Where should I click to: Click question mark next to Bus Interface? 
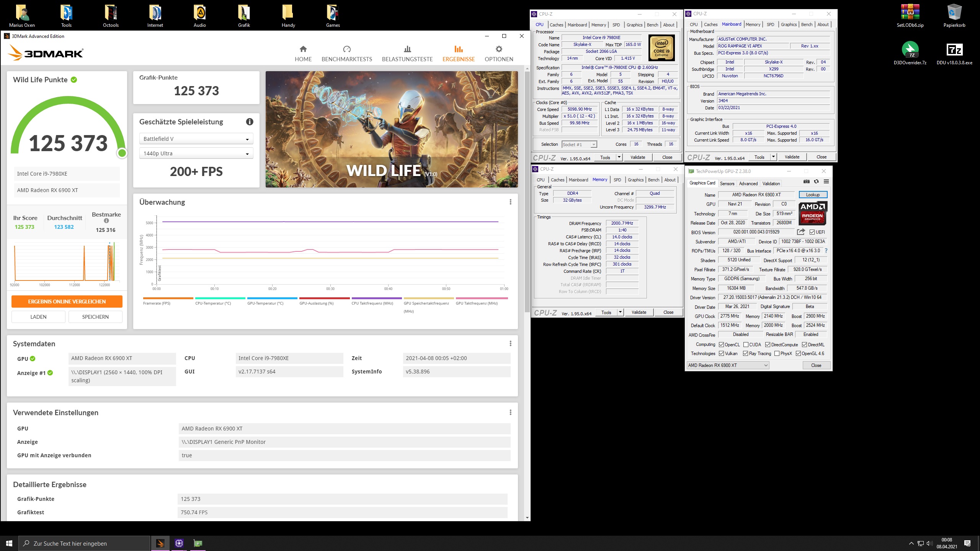coord(826,251)
